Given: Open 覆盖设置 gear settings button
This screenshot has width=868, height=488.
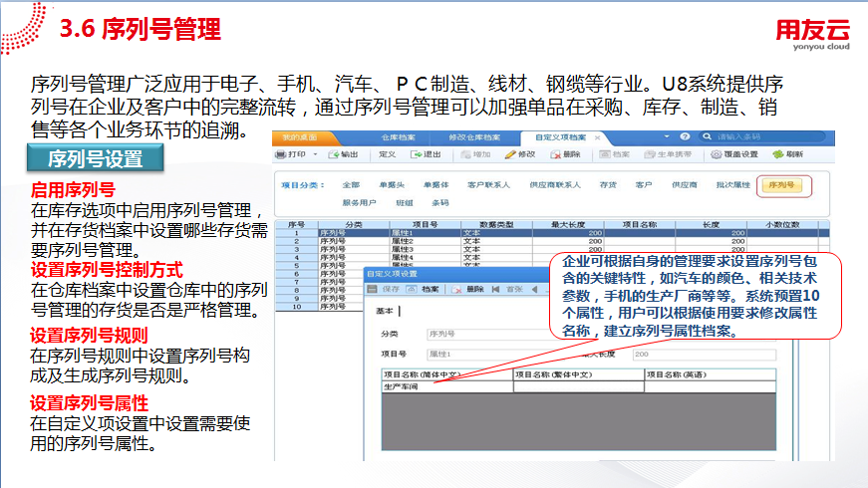Looking at the screenshot, I should (734, 154).
